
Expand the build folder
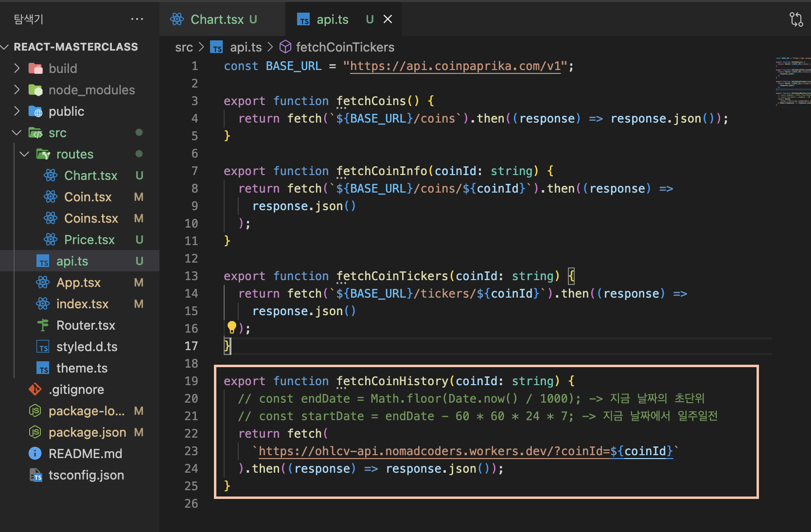pos(17,69)
